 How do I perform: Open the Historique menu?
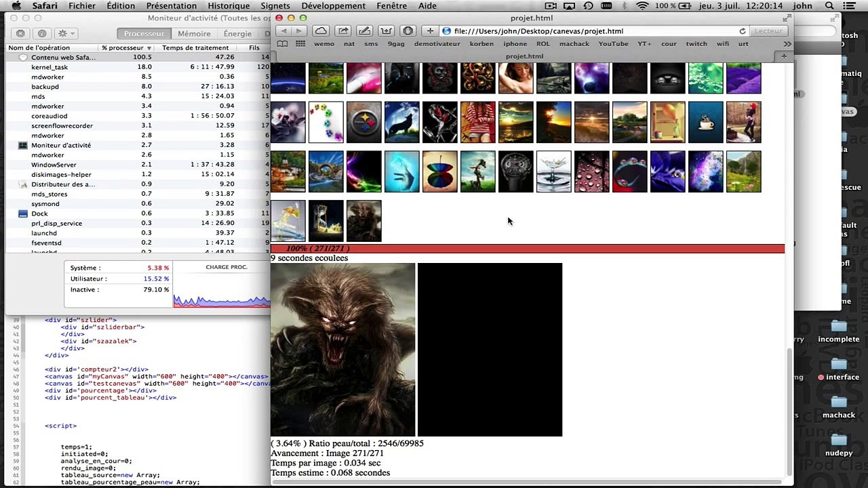[229, 6]
